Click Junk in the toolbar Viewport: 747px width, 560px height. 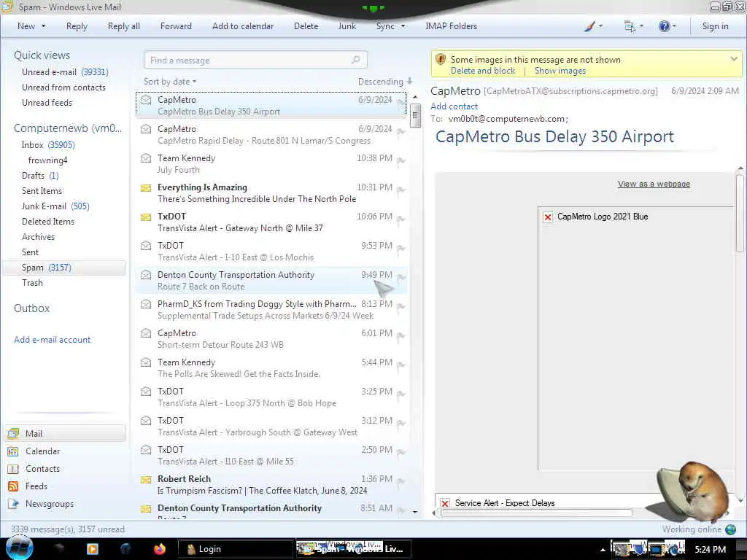pyautogui.click(x=347, y=26)
